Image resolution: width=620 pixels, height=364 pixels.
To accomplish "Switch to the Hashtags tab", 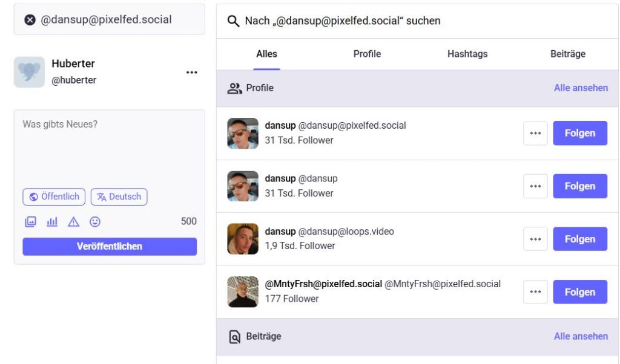I will pos(467,54).
